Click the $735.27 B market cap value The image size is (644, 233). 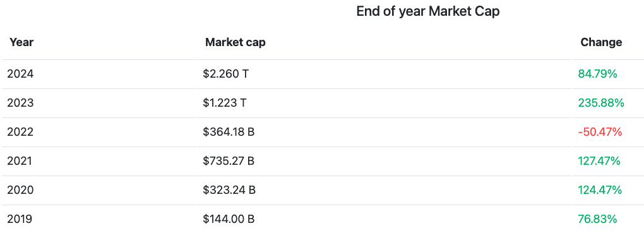[229, 161]
